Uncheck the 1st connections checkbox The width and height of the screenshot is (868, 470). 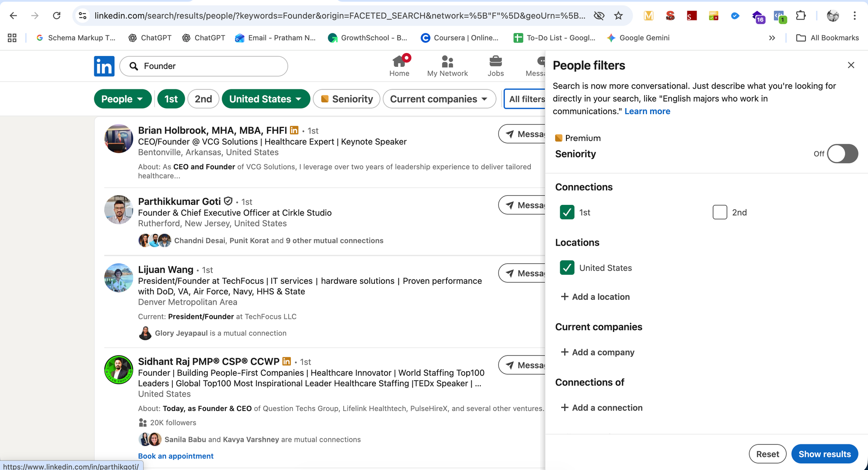pos(567,212)
